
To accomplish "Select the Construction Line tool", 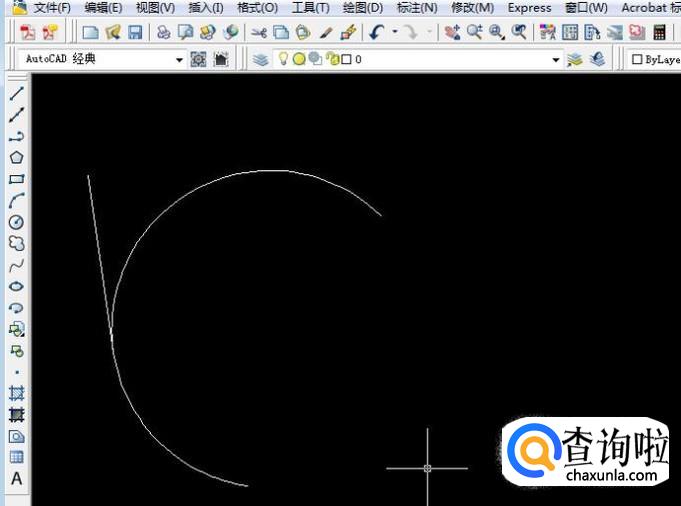I will point(17,115).
